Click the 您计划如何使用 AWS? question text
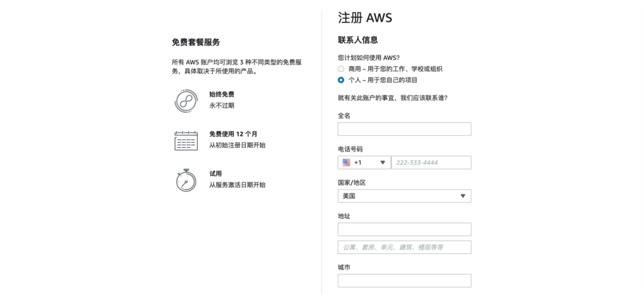This screenshot has width=644, height=296. pos(369,58)
